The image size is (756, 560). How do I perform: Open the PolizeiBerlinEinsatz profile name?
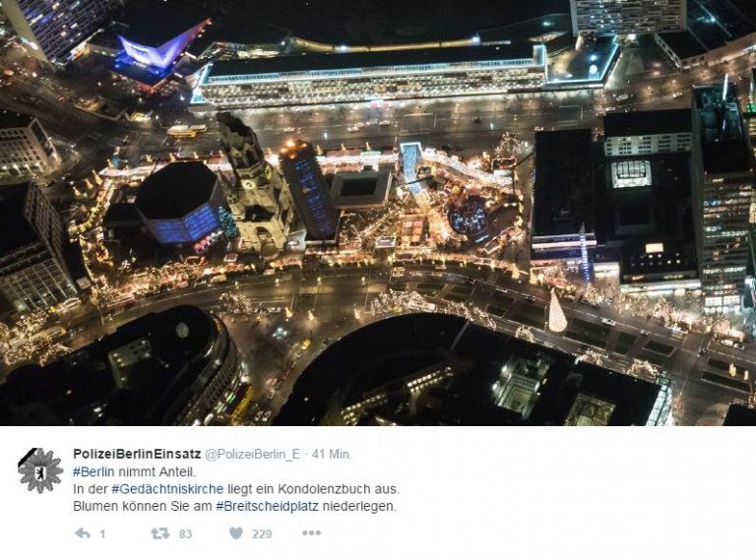137,454
